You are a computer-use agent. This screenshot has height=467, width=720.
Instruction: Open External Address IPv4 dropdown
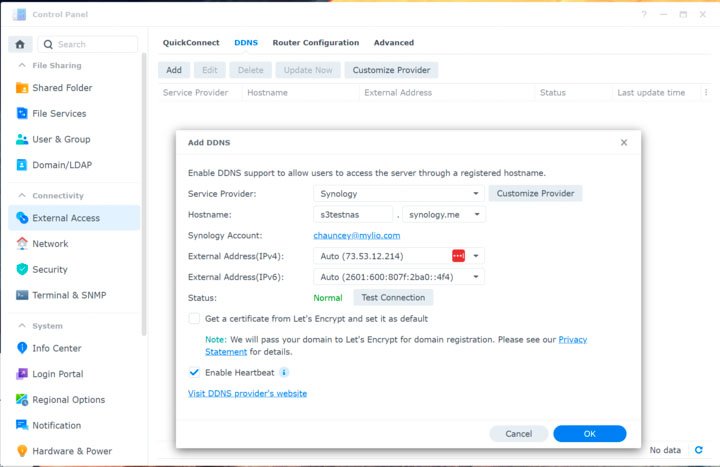tap(476, 256)
